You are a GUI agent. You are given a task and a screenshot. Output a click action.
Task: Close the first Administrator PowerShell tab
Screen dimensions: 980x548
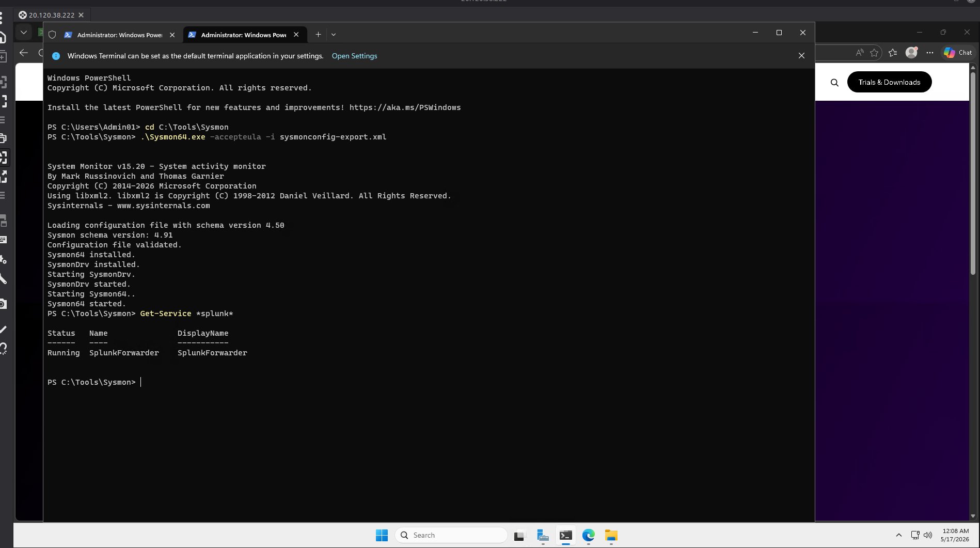coord(172,35)
